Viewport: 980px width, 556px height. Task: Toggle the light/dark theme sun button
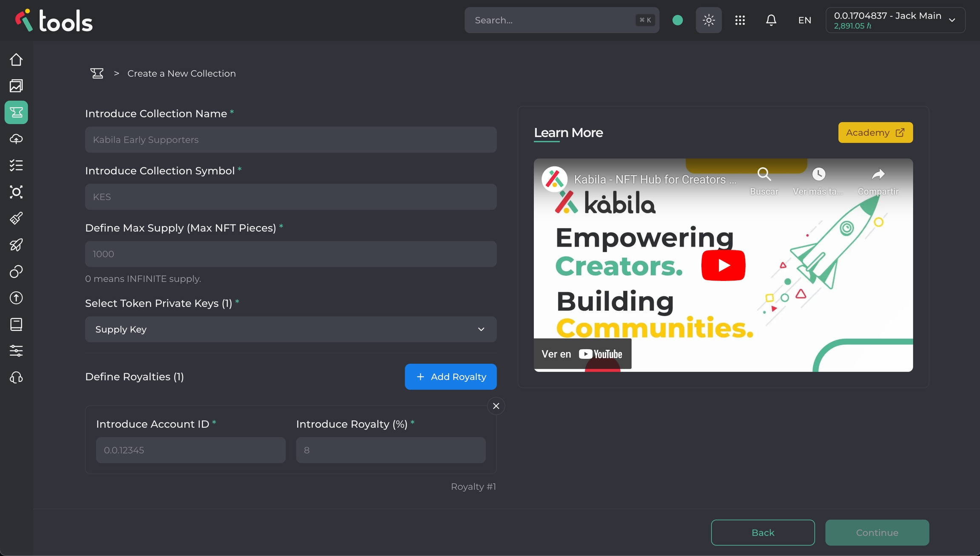click(x=709, y=20)
